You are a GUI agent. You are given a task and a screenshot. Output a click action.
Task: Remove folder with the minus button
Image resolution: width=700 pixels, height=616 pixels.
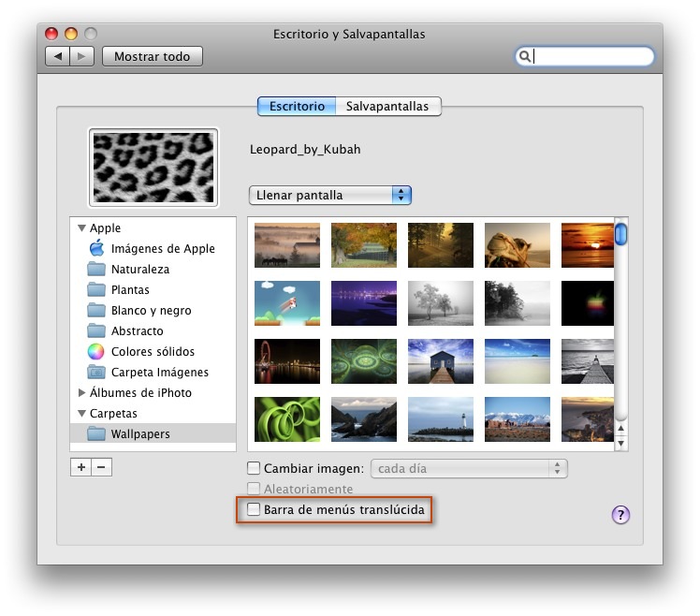click(101, 467)
